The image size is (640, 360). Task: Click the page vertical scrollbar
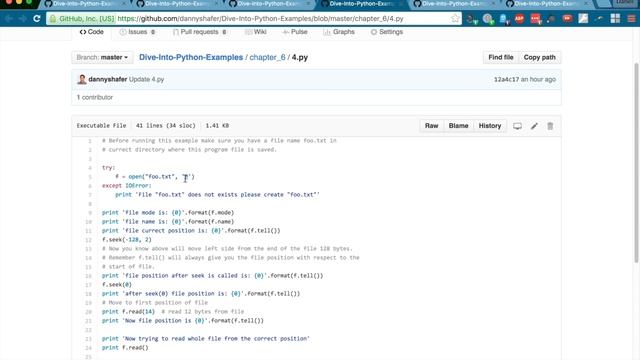tap(636, 163)
